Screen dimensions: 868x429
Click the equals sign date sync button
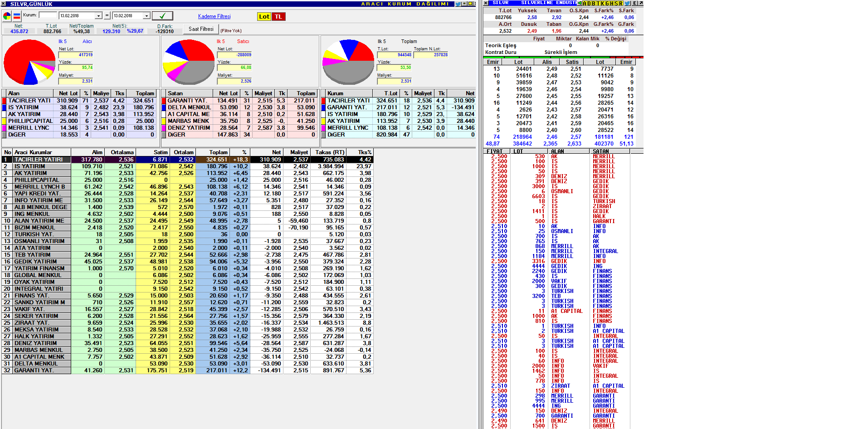[x=107, y=15]
